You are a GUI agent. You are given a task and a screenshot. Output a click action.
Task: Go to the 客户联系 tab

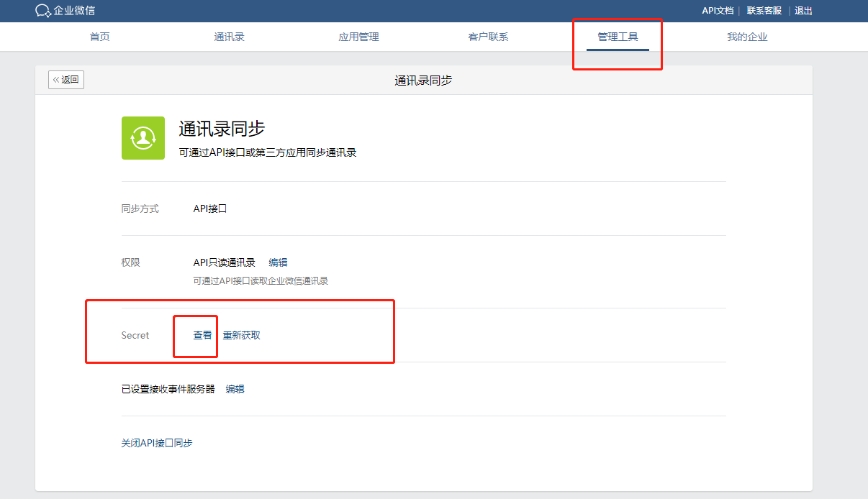[x=488, y=37]
